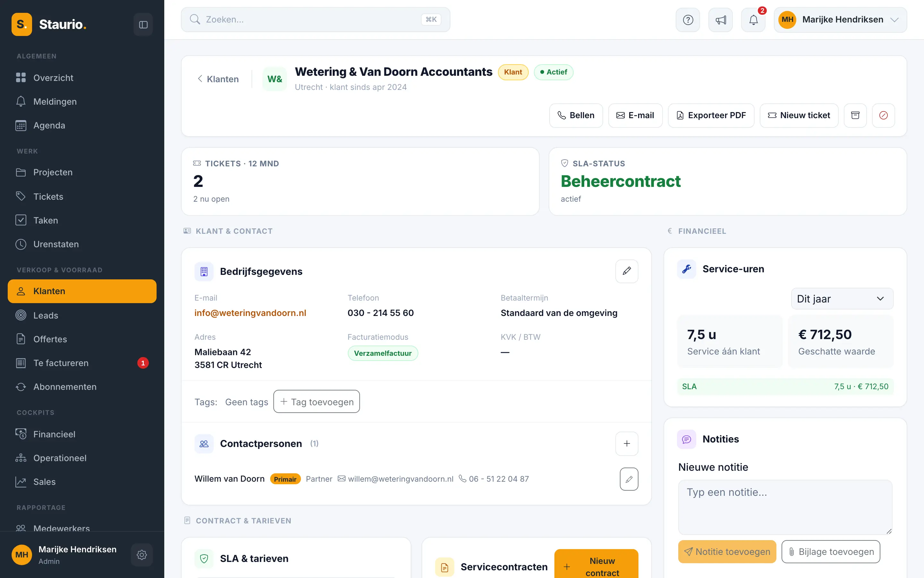Expand the Marijke Hendriksen user menu
The height and width of the screenshot is (578, 924).
840,20
